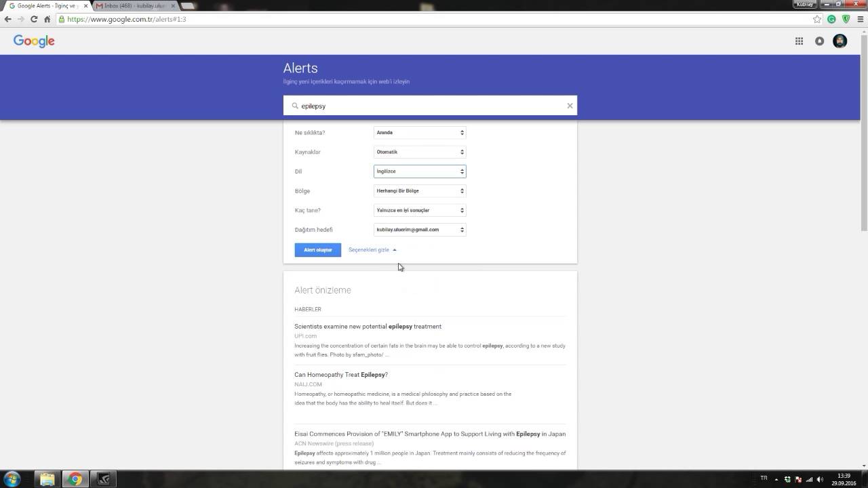Open 'Can Homeopathy Treat Epilepsy?' article
The image size is (868, 488).
(341, 374)
